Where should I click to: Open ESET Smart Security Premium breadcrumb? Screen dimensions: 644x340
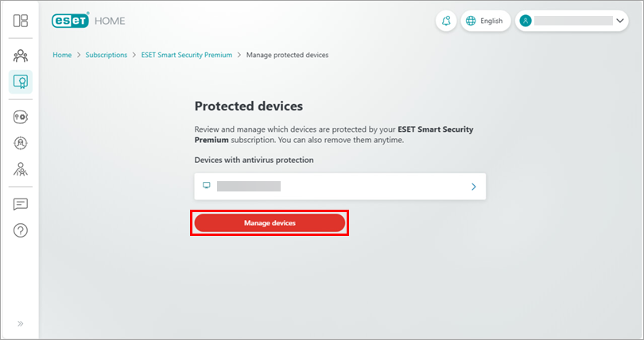[x=187, y=55]
